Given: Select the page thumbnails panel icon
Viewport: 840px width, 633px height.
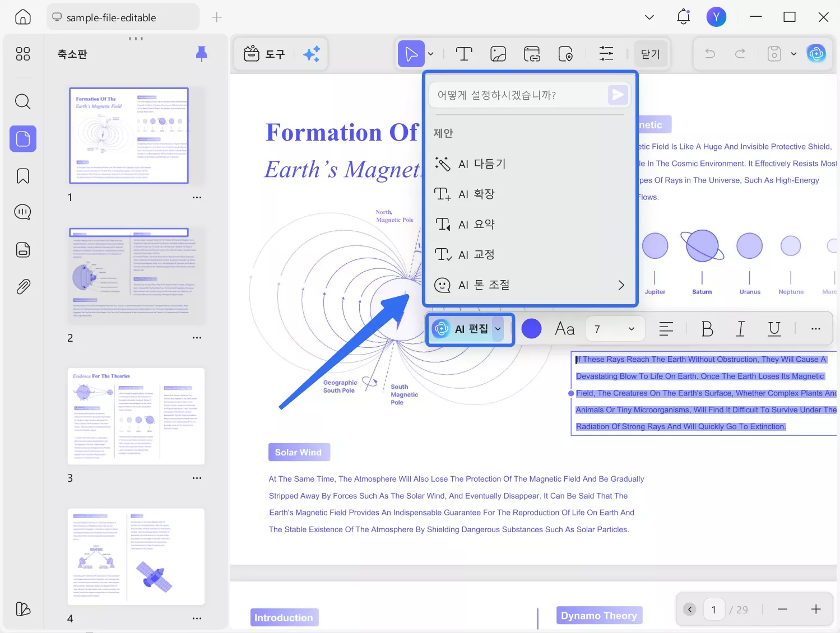Looking at the screenshot, I should click(x=23, y=138).
